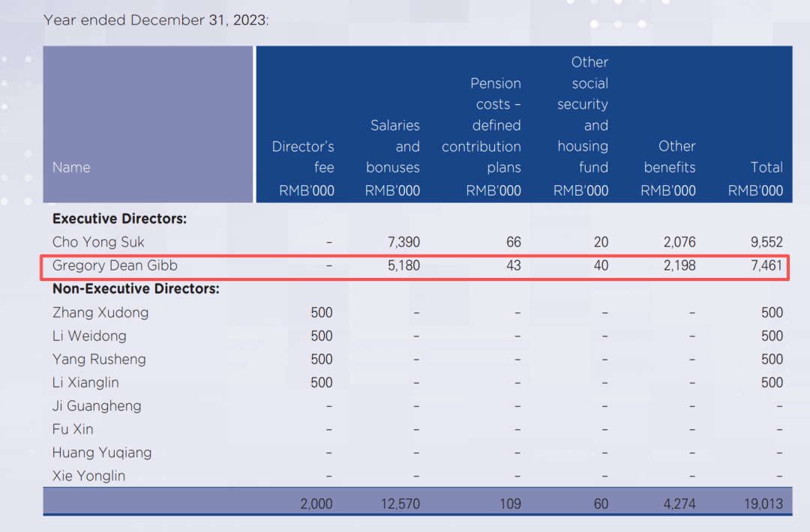Click the name Cho Yong Suk
Screen dimensions: 810x532
98,242
